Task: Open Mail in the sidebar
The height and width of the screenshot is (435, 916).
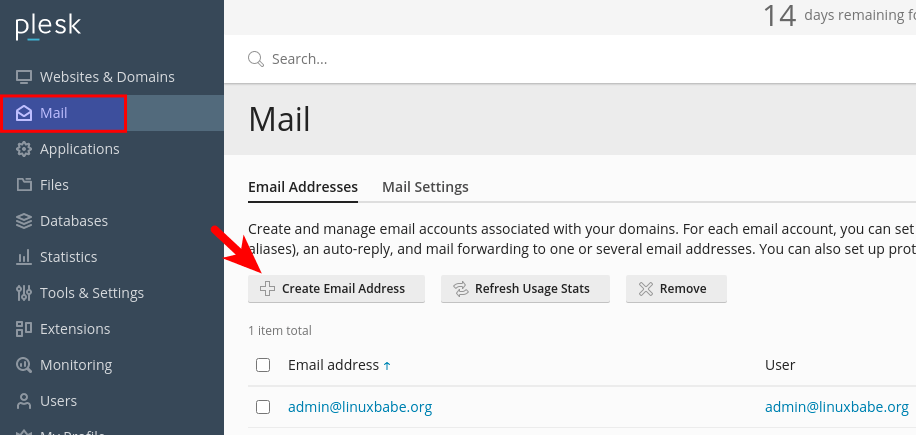Action: [54, 113]
